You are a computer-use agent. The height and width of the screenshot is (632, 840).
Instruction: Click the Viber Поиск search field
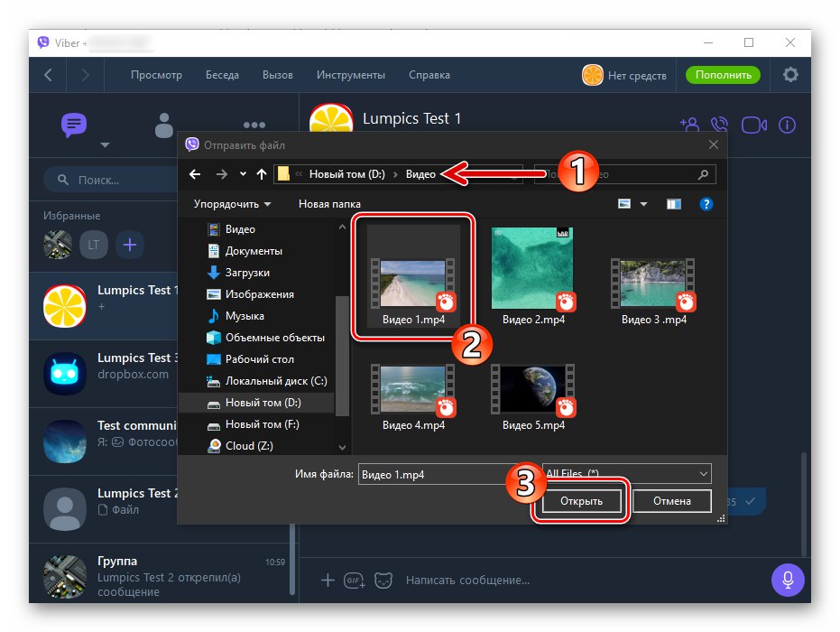113,180
